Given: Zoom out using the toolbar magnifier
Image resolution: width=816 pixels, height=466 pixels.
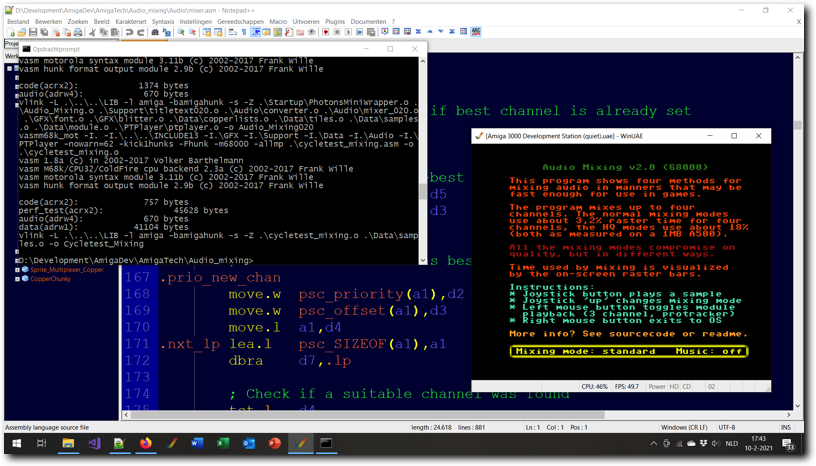Looking at the screenshot, I should click(193, 32).
